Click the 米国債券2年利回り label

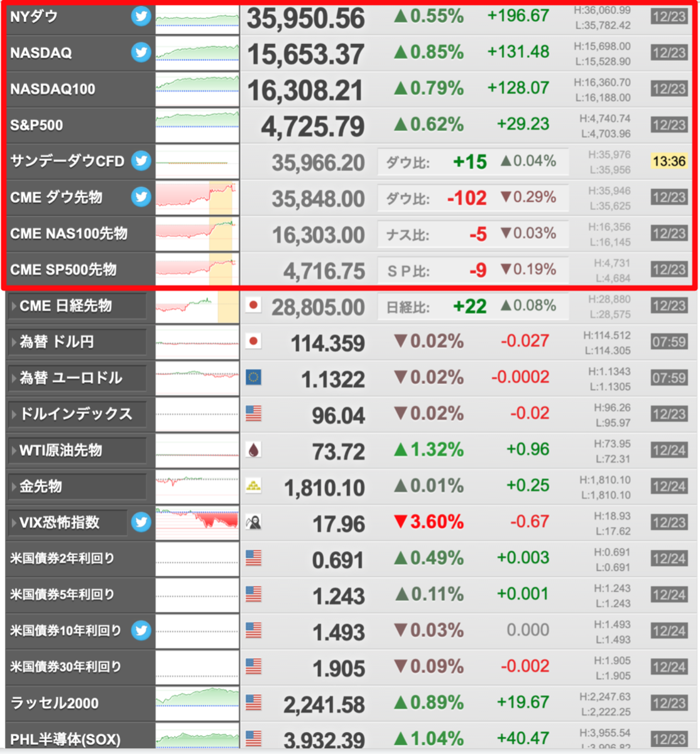(x=62, y=558)
